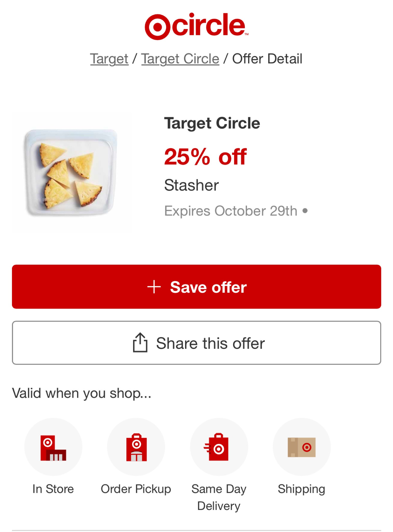Viewport: 393px width, 532px height.
Task: Click the 25% off discount text
Action: tap(205, 157)
